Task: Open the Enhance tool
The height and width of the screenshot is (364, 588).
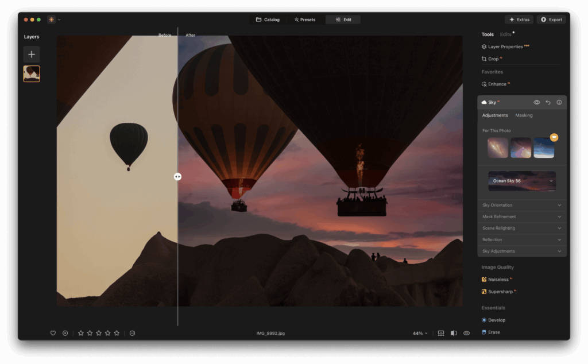Action: (x=496, y=84)
